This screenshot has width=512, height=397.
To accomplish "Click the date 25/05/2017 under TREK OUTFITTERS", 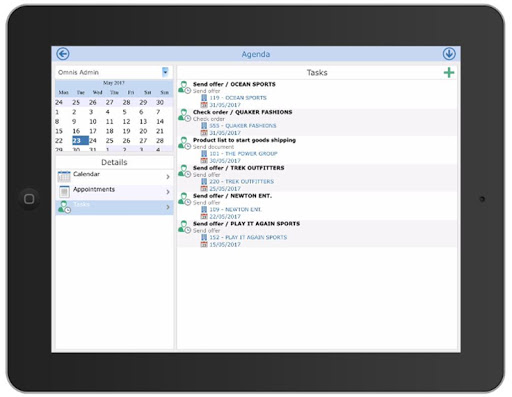I will pos(225,189).
